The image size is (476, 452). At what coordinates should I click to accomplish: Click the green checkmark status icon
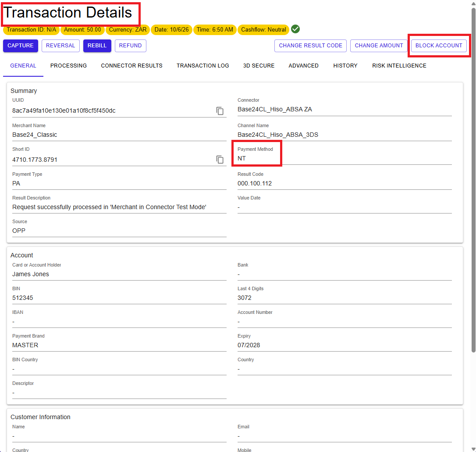(x=295, y=29)
